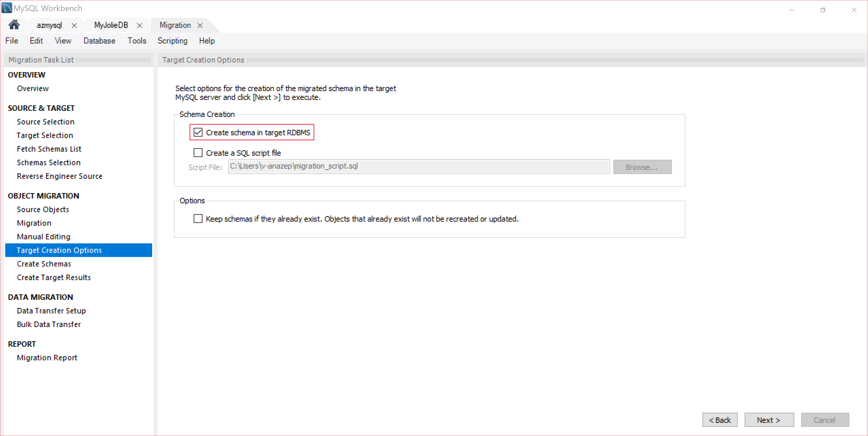The image size is (868, 436).
Task: Select Migration Report in task list
Action: (x=46, y=357)
